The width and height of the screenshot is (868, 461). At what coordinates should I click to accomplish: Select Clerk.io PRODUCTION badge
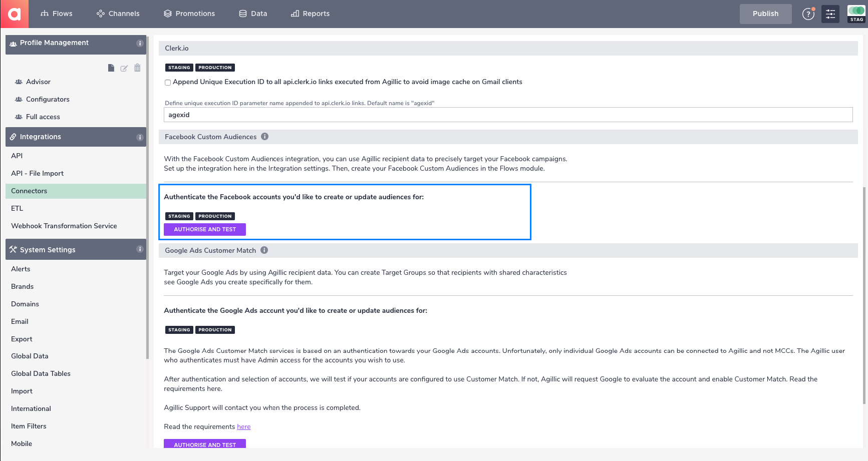215,68
